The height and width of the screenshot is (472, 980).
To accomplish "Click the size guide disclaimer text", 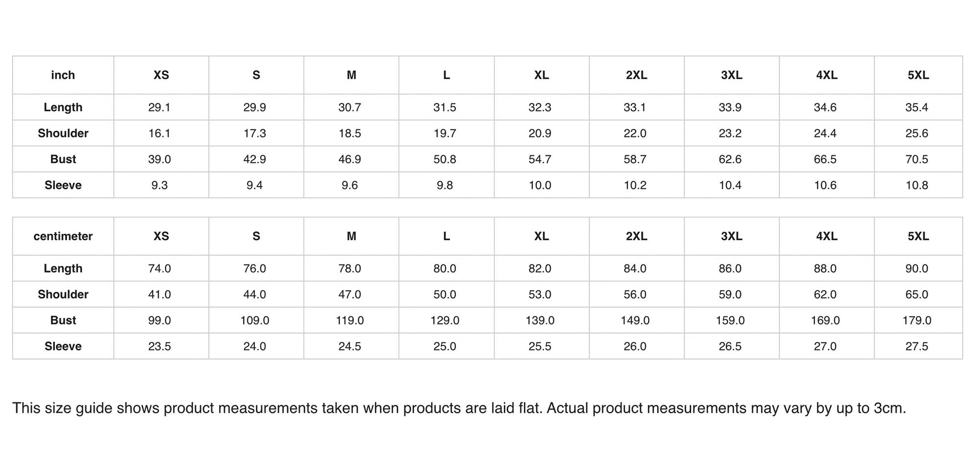I will point(459,408).
